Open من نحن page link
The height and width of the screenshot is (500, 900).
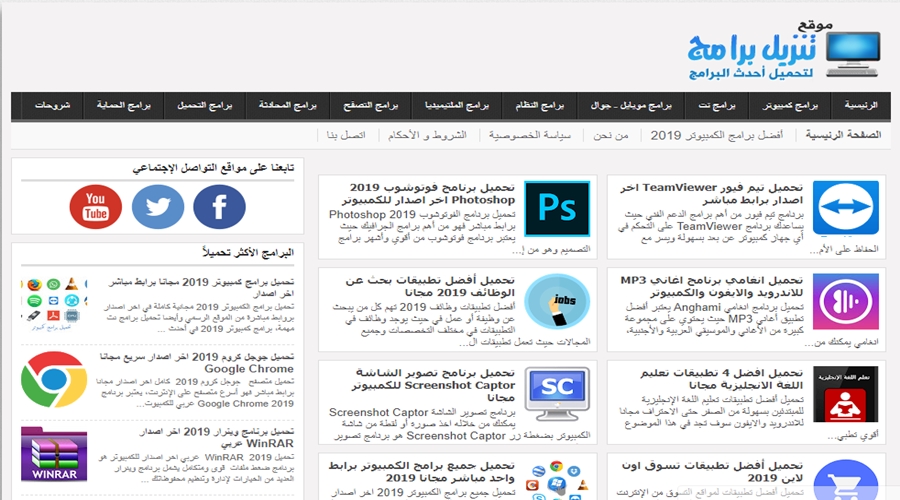(611, 135)
